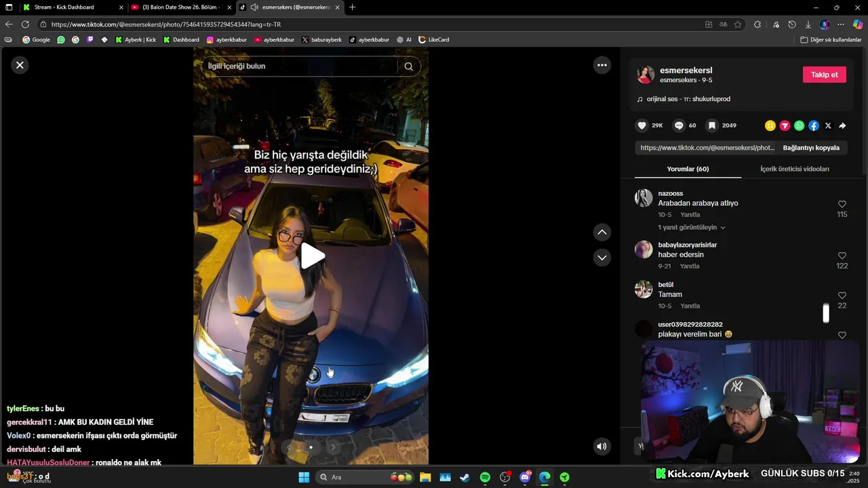The width and height of the screenshot is (868, 488).
Task: Like nazooss comment heart
Action: [842, 204]
